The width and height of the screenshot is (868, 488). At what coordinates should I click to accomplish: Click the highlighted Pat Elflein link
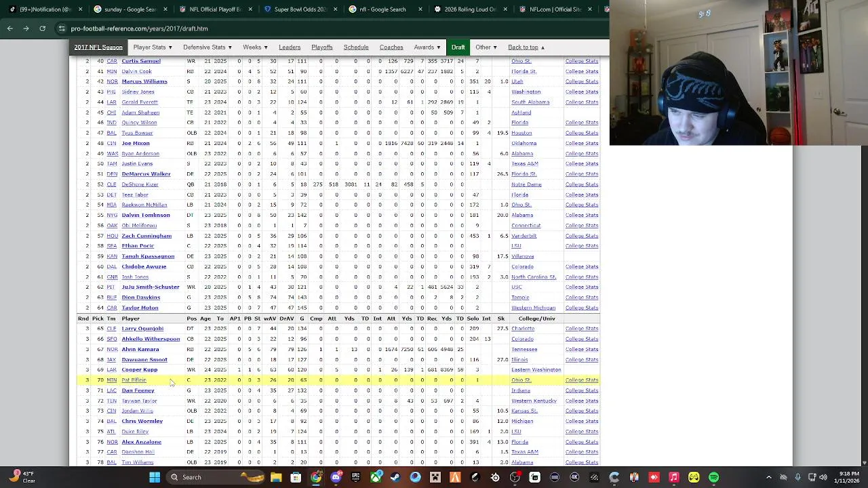pos(134,380)
